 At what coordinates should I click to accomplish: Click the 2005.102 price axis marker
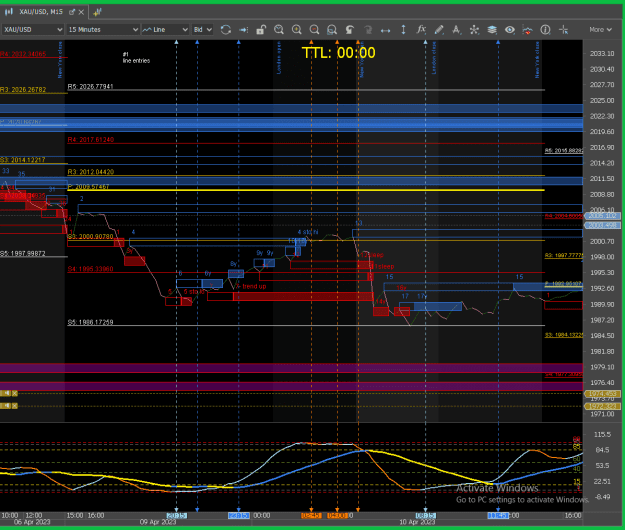603,216
